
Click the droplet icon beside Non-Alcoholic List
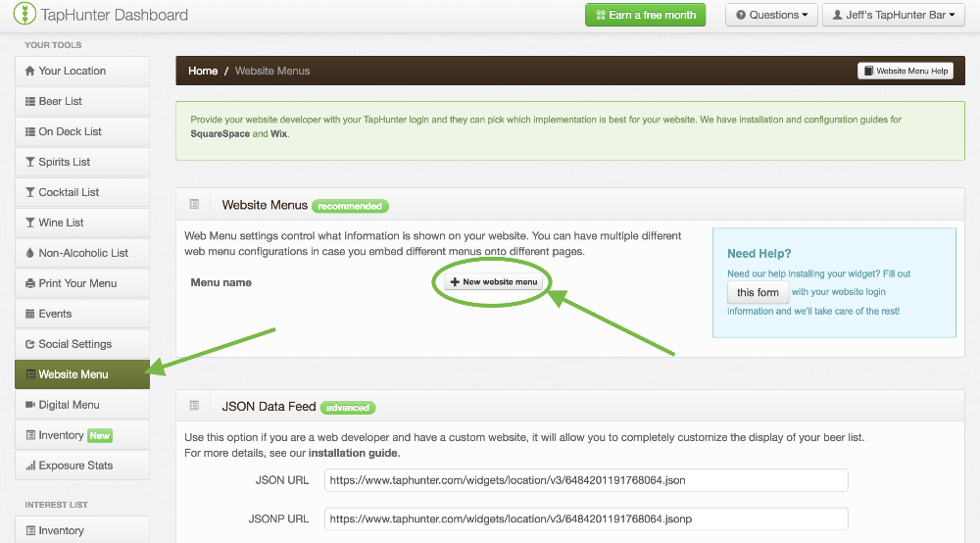(30, 253)
